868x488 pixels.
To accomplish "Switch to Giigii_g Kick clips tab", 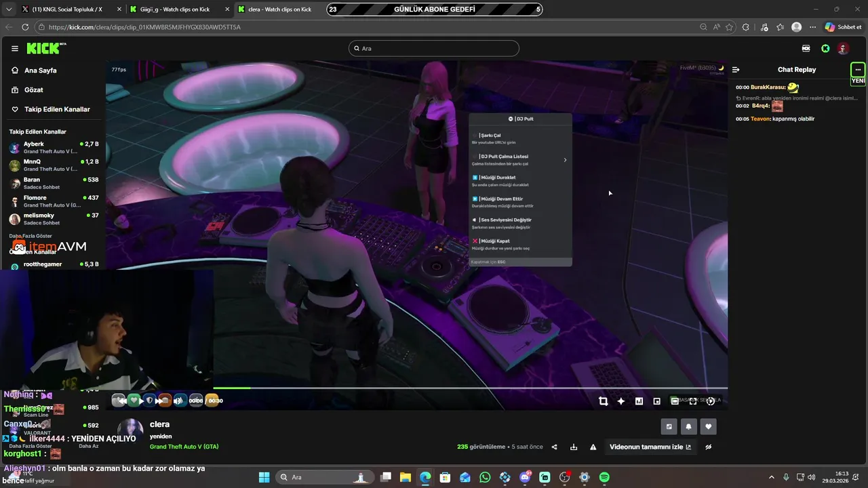I will 179,9.
